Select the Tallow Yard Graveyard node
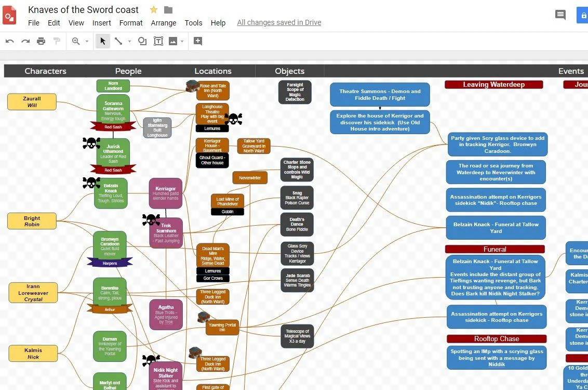The height and width of the screenshot is (390, 588). 254,146
